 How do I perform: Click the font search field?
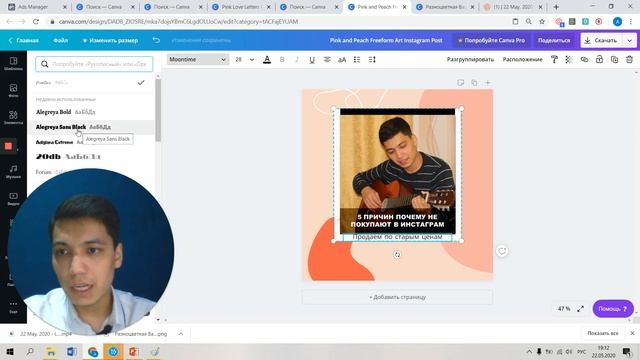point(94,64)
